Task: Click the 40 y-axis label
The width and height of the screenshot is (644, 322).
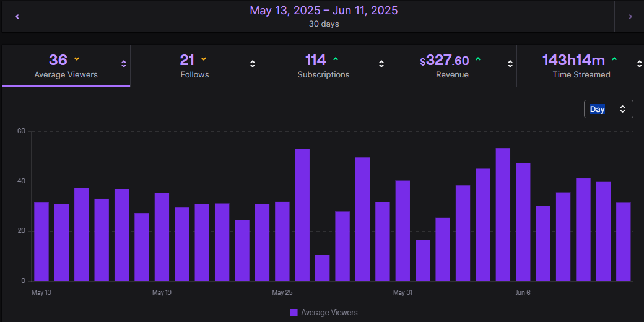Action: (x=21, y=181)
